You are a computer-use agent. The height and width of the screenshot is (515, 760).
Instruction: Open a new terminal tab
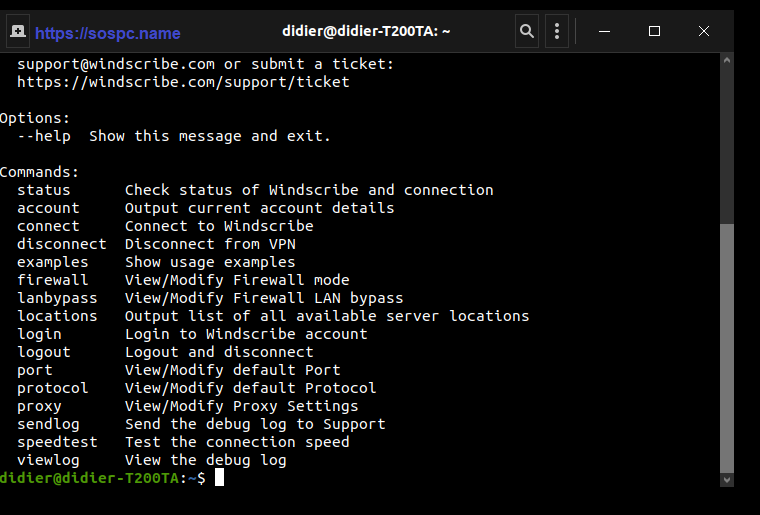click(17, 32)
